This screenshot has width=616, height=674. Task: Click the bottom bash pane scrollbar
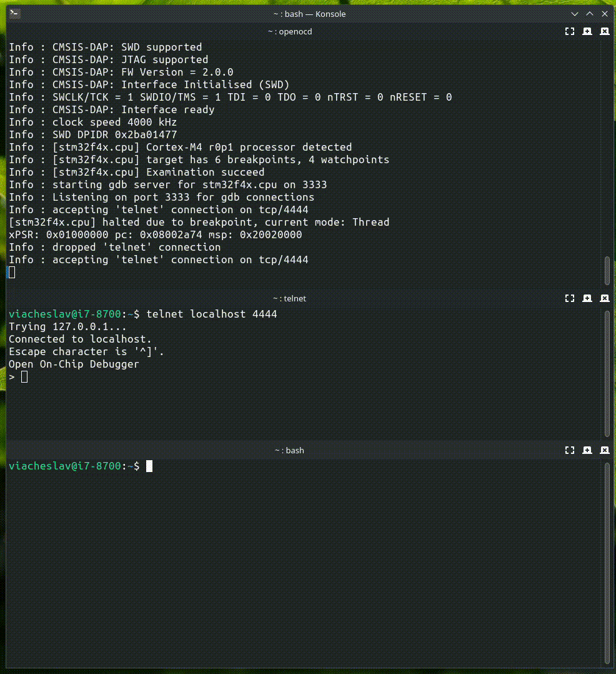[x=607, y=563]
